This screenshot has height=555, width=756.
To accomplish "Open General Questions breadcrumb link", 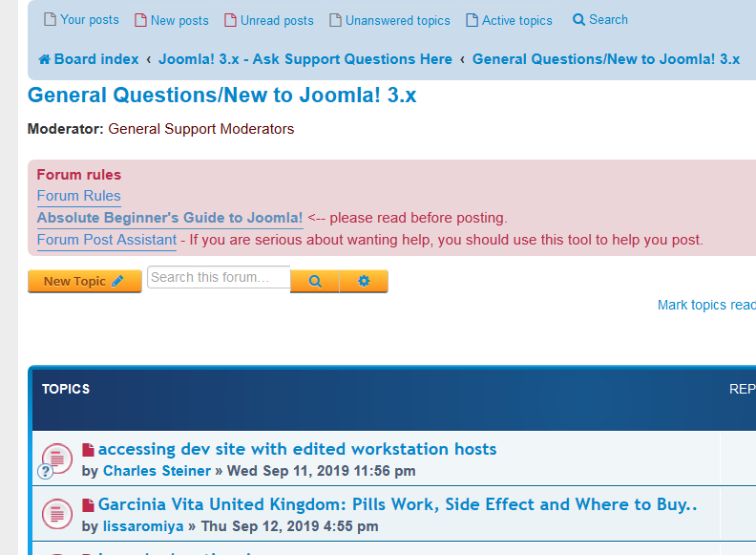I will [606, 59].
